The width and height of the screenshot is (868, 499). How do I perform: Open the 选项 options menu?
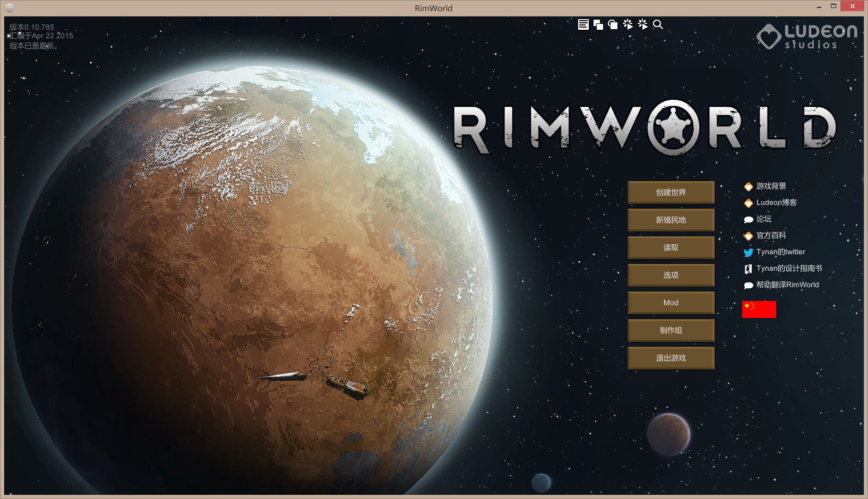tap(671, 275)
